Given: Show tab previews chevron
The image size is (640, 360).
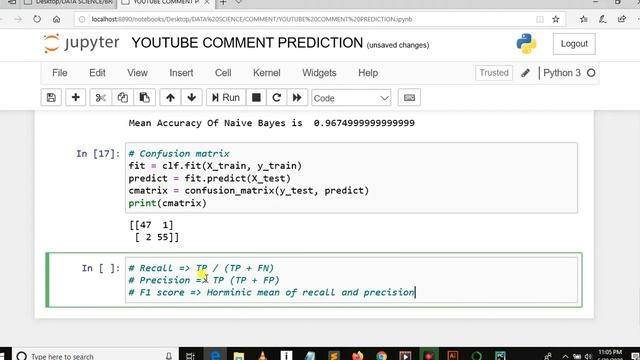Looking at the screenshot, I should click(x=239, y=2).
